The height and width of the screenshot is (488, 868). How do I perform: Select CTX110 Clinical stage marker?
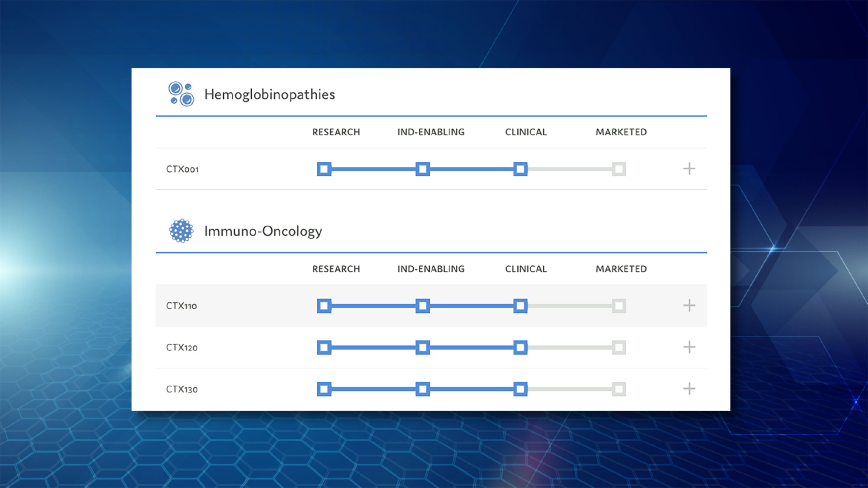[520, 306]
